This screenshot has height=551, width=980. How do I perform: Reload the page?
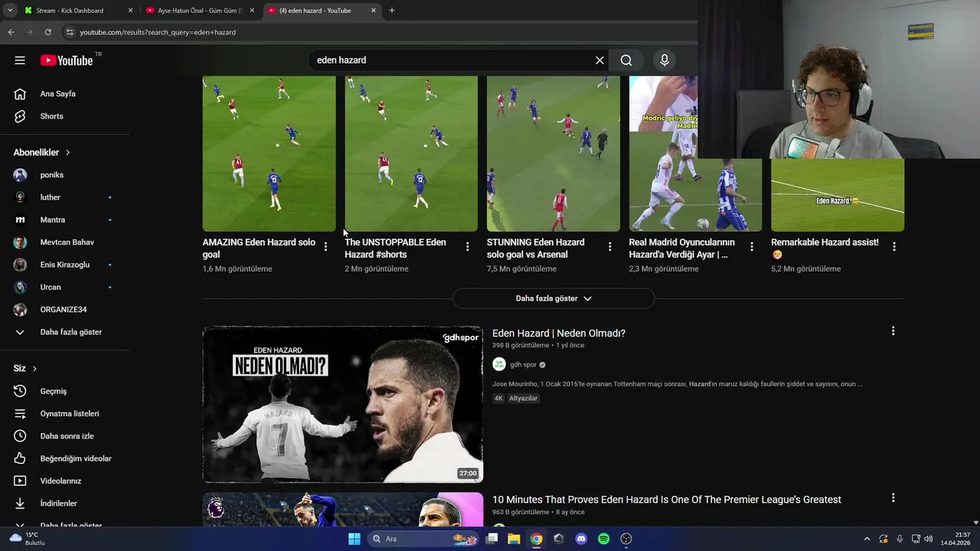click(x=47, y=32)
